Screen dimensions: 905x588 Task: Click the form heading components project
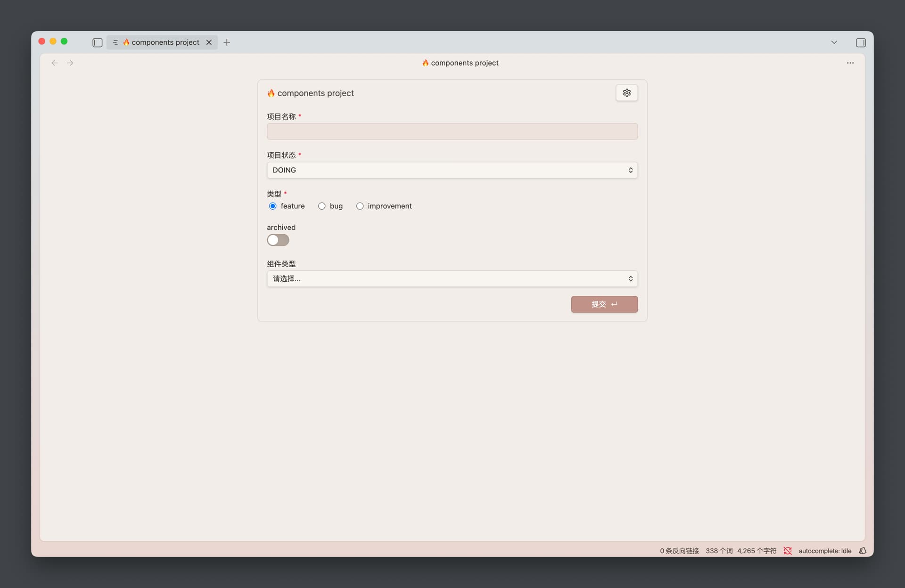pyautogui.click(x=310, y=93)
